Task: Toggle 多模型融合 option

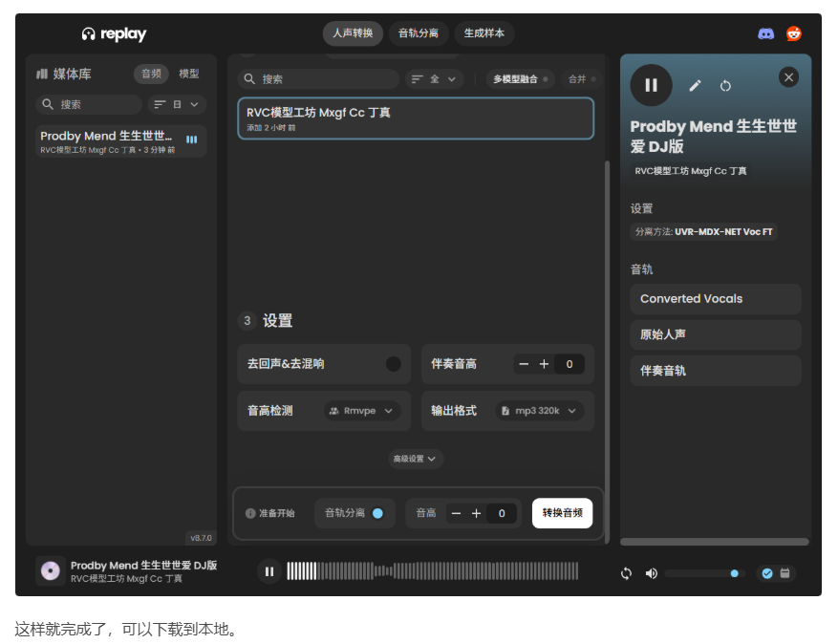Action: [520, 79]
